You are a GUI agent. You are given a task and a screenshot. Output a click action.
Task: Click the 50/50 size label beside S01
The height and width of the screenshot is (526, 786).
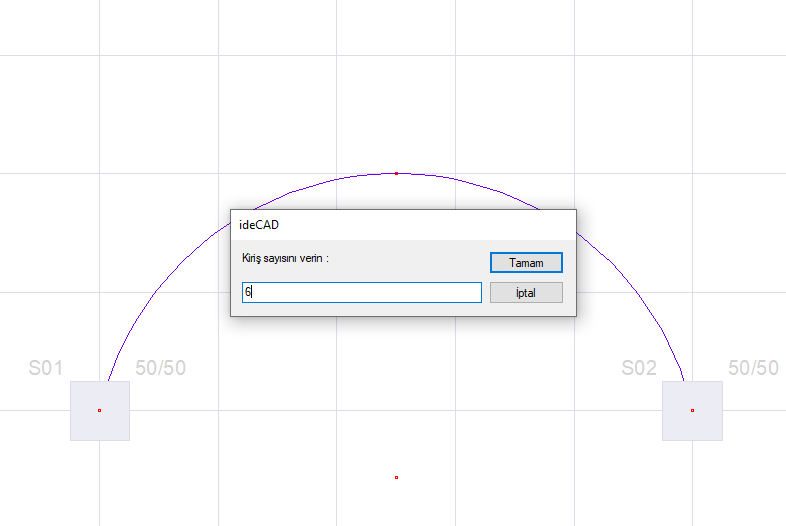coord(160,368)
